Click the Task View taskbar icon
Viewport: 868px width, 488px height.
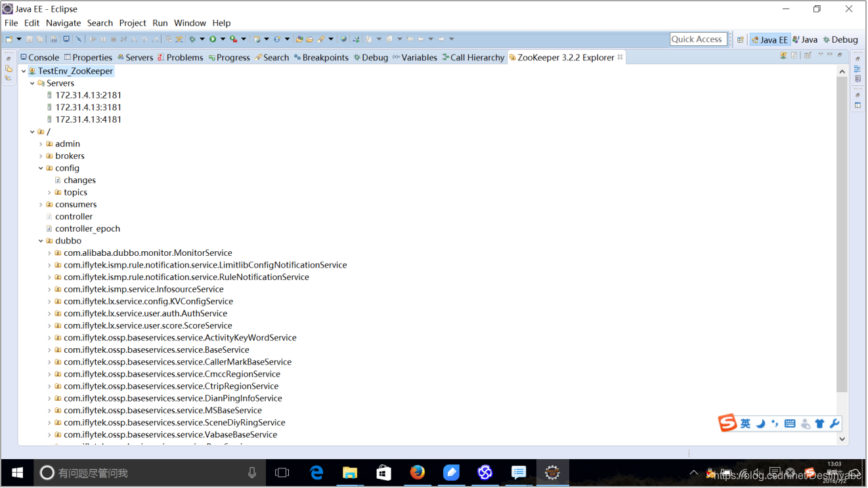click(282, 472)
